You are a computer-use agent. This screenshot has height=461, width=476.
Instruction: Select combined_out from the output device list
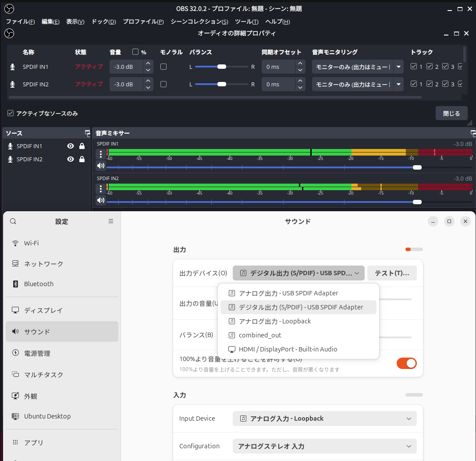pyautogui.click(x=298, y=335)
